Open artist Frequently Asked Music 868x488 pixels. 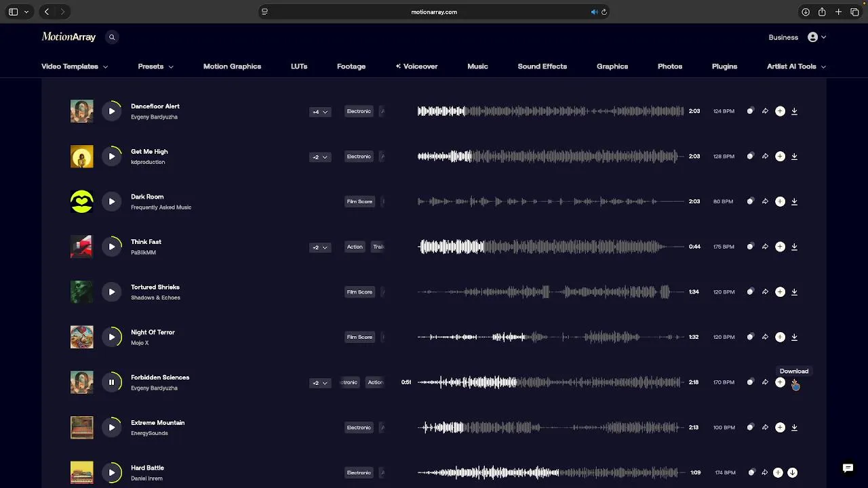click(161, 207)
